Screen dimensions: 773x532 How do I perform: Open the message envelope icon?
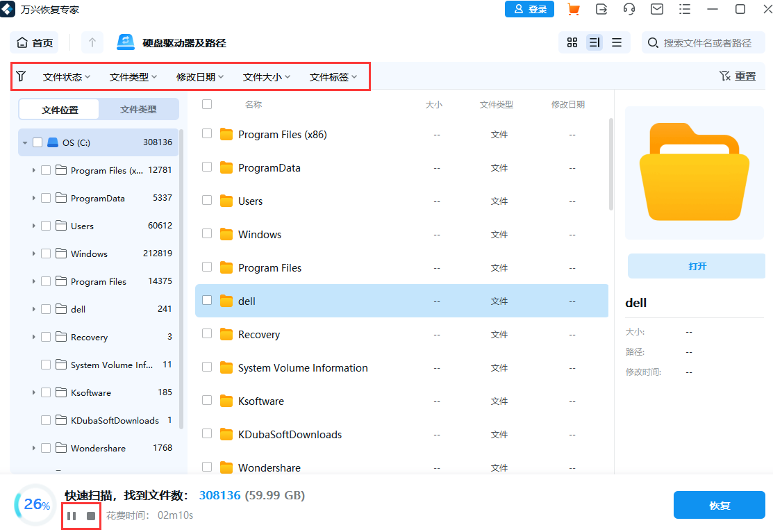point(656,9)
